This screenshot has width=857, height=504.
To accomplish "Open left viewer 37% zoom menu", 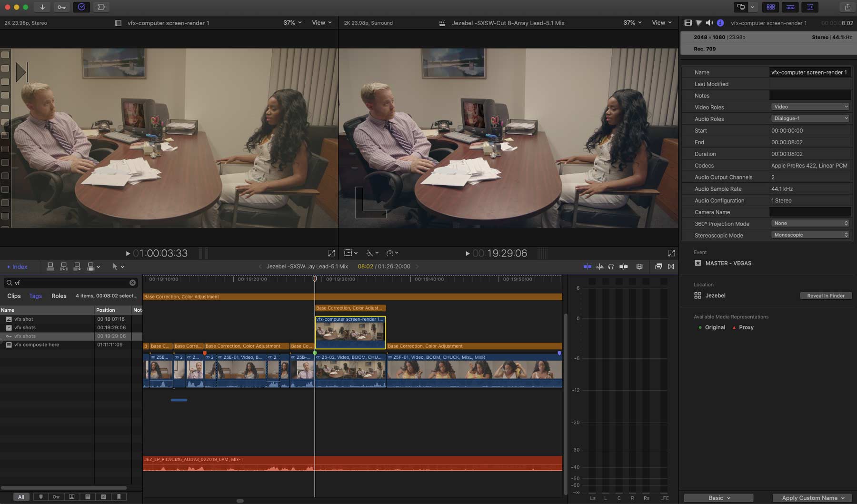I will click(x=292, y=22).
